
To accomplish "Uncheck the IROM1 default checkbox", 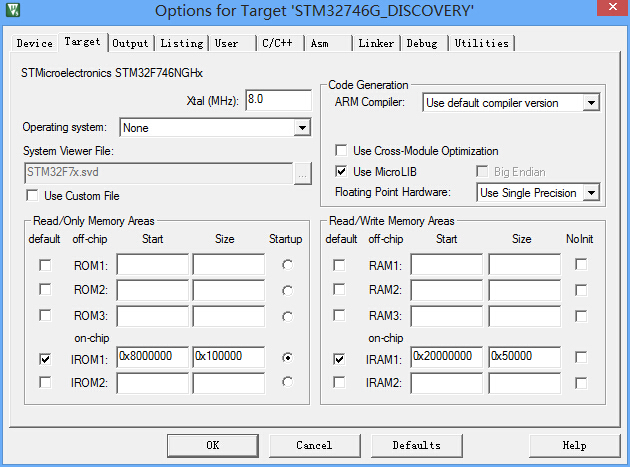I will click(45, 358).
